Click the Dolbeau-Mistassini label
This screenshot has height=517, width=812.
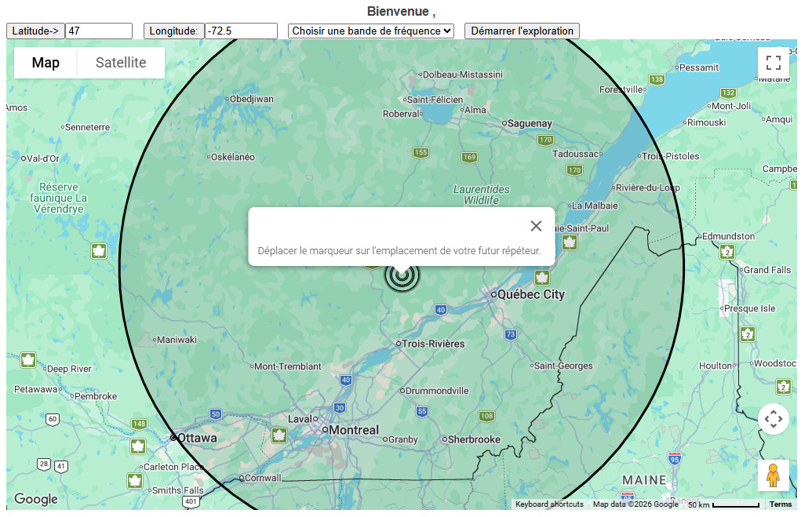[462, 75]
